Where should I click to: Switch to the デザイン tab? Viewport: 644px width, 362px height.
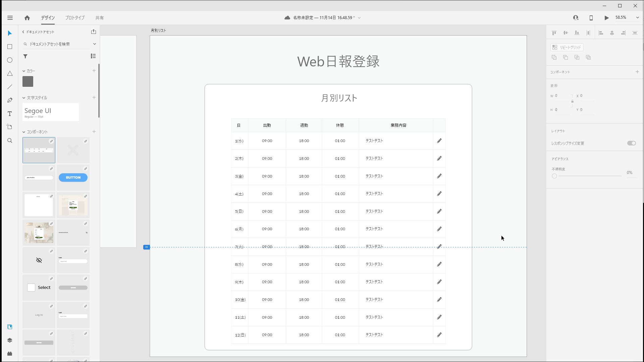pyautogui.click(x=48, y=18)
